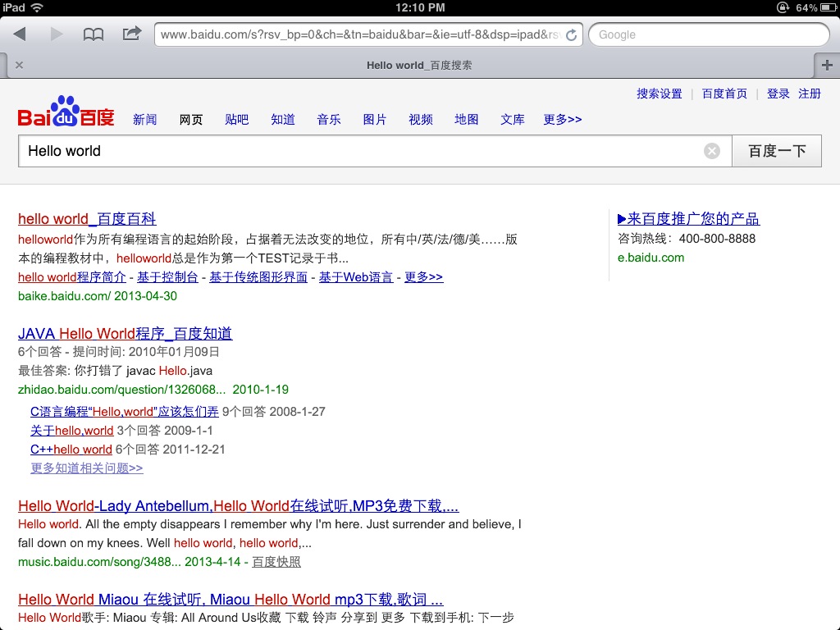Click the Baidu paw logo
The height and width of the screenshot is (630, 840).
tap(66, 111)
